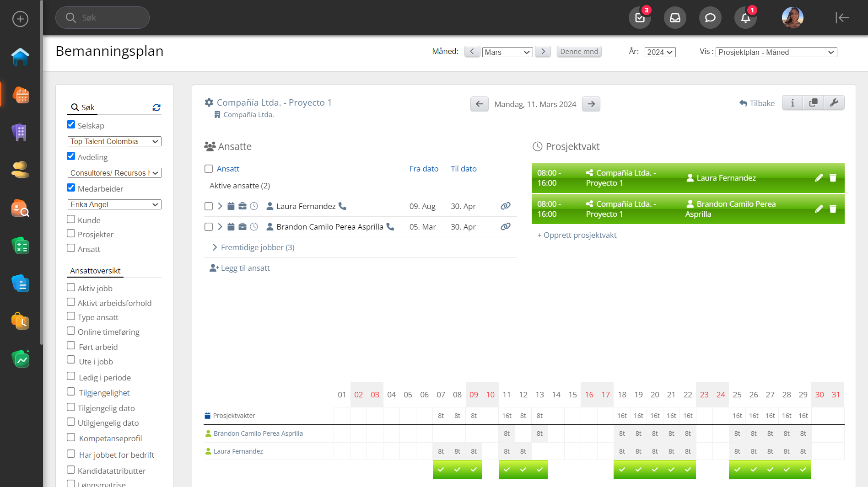This screenshot has width=868, height=487.
Task: Enable the Kunde filter checkbox
Action: tap(71, 219)
